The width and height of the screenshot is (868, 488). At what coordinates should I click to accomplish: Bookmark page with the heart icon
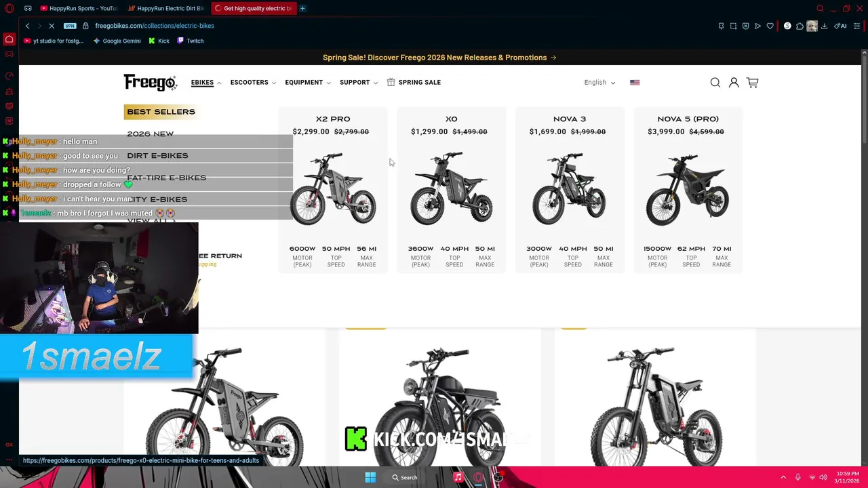click(770, 26)
